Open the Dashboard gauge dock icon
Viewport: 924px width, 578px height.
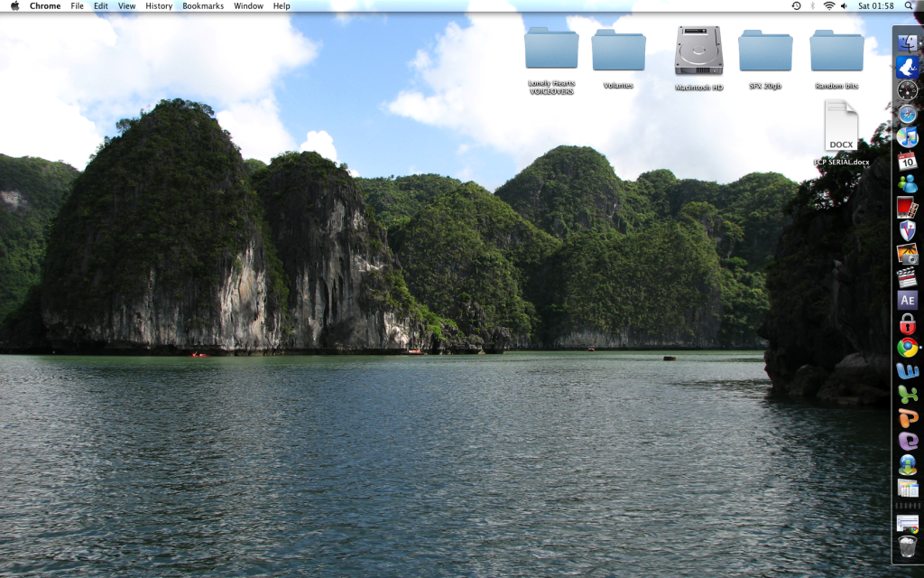pyautogui.click(x=907, y=90)
